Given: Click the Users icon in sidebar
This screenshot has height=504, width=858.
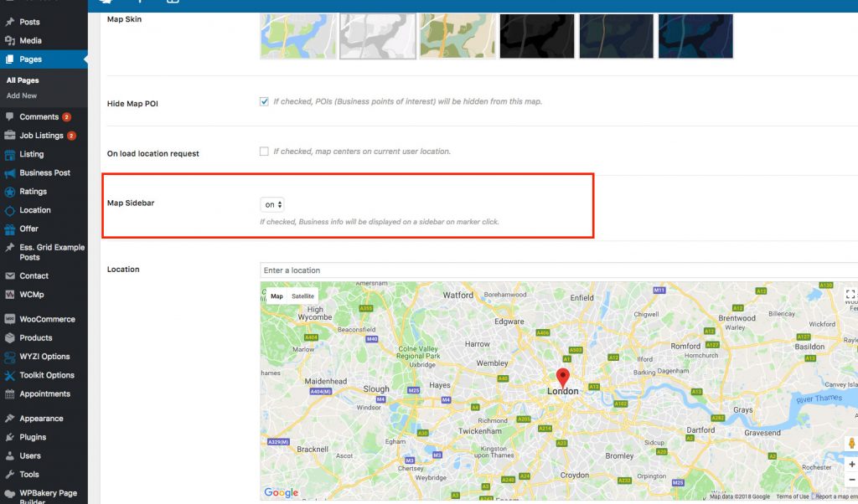Looking at the screenshot, I should pyautogui.click(x=12, y=455).
